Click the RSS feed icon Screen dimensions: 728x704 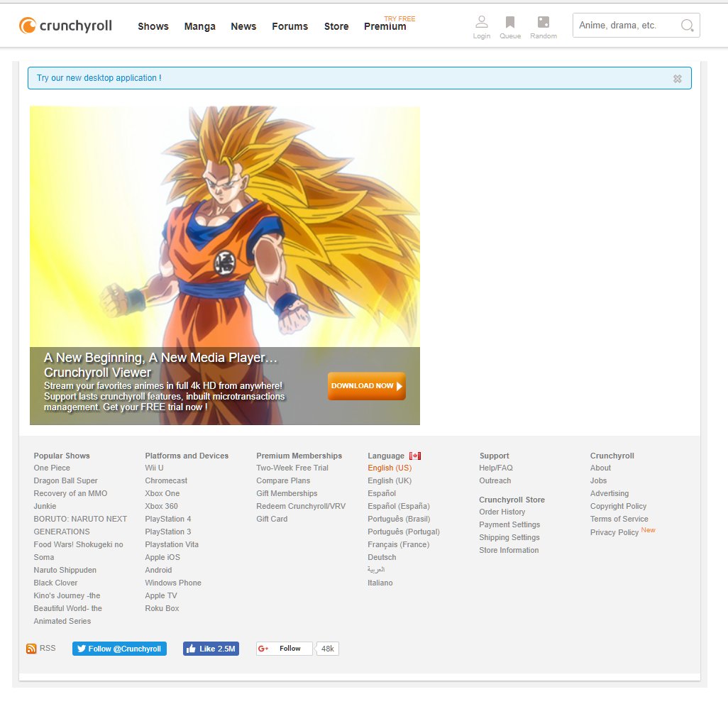click(31, 649)
